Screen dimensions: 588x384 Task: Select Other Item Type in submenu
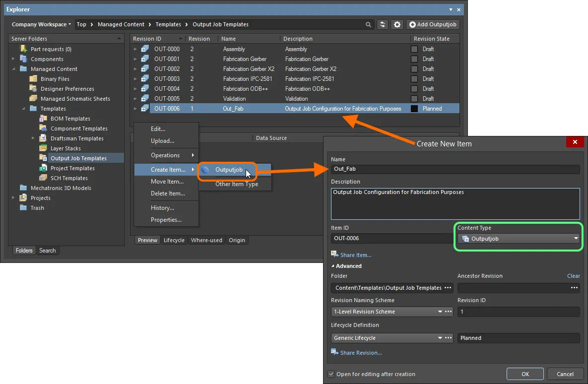[x=237, y=184]
